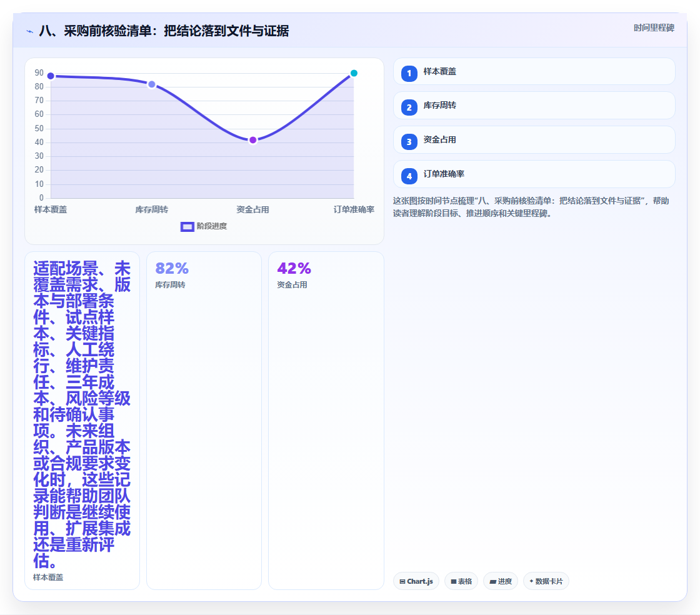Click the 时间里程碑 label in the header
This screenshot has height=615, width=700.
pos(654,27)
